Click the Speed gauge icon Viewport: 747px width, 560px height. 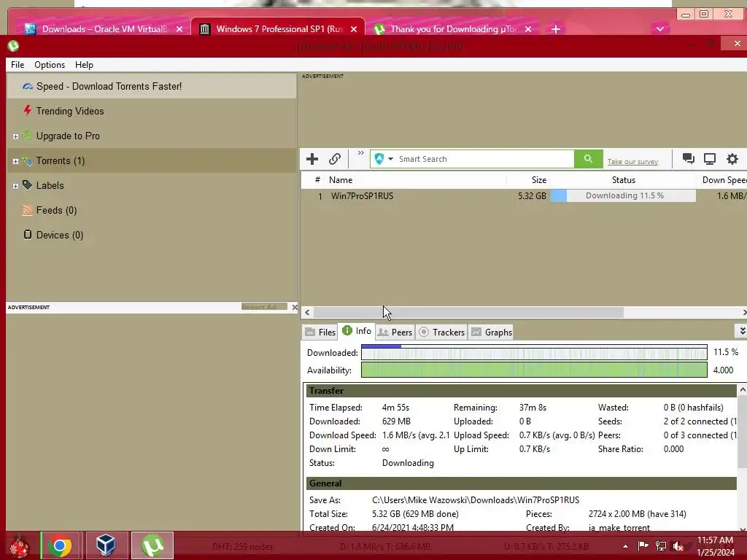(x=28, y=86)
